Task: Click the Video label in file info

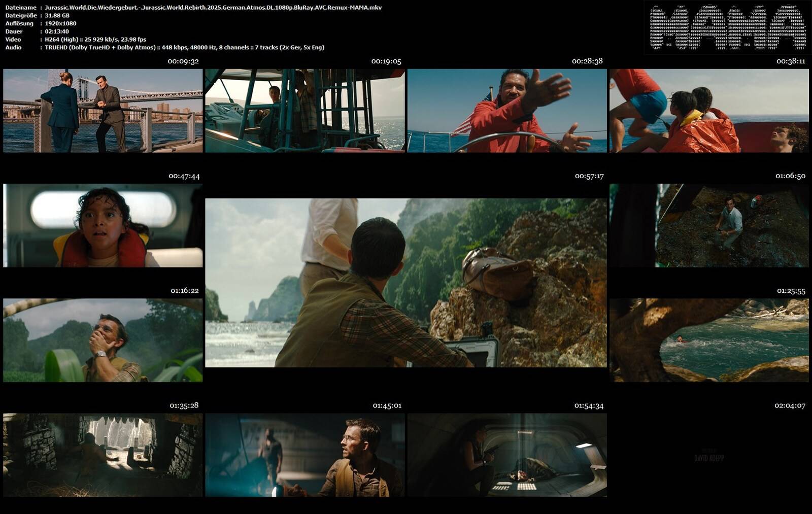Action: (x=13, y=40)
